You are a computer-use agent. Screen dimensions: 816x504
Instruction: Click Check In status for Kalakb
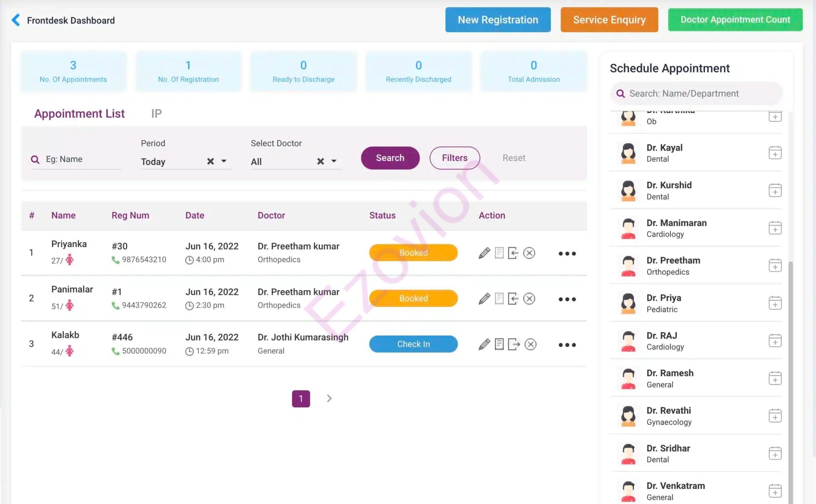(x=413, y=344)
